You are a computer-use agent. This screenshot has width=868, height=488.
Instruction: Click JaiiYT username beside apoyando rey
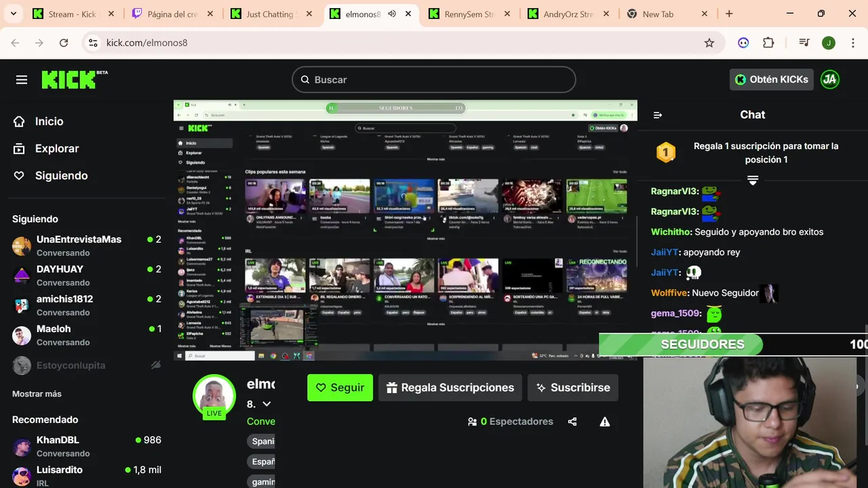(x=665, y=252)
